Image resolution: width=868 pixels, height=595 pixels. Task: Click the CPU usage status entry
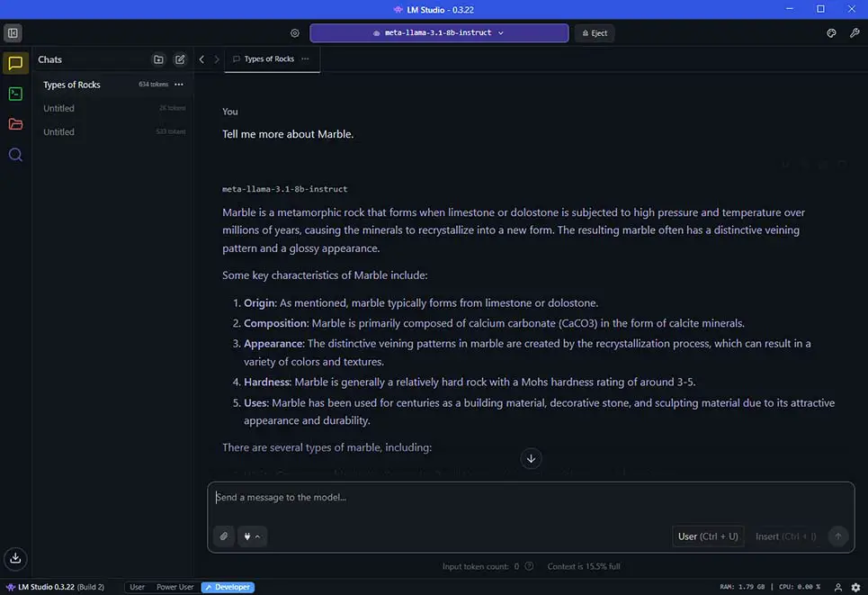(800, 587)
